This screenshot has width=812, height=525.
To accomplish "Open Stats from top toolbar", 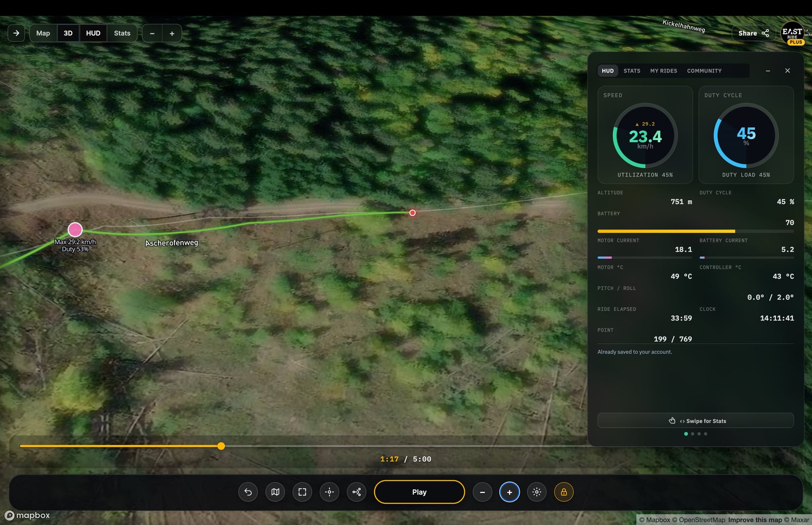I will [x=122, y=33].
